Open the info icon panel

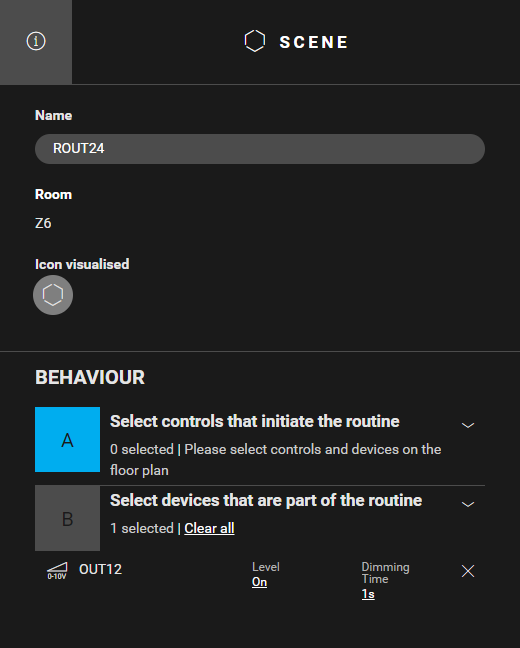pos(36,41)
